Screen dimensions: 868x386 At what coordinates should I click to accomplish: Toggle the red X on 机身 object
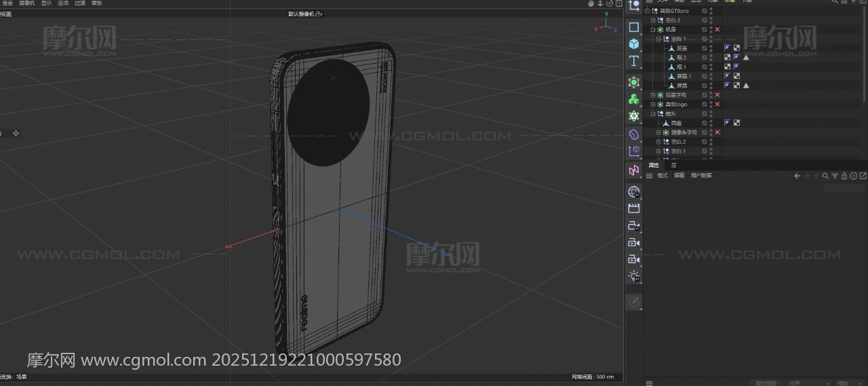(717, 30)
